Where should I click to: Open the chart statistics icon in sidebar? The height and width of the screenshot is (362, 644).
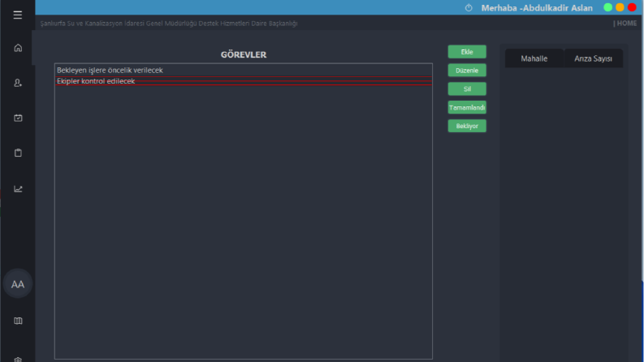pyautogui.click(x=18, y=189)
